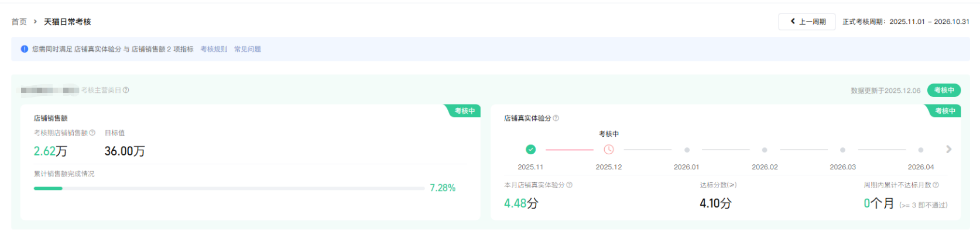
Task: Expand the timeline with the right chevron arrow
Action: (948, 150)
